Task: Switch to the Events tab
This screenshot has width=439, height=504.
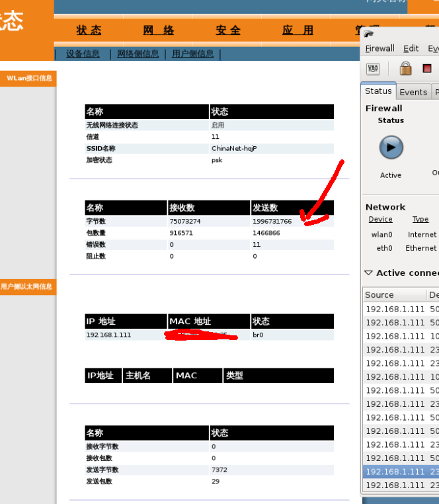Action: point(413,92)
